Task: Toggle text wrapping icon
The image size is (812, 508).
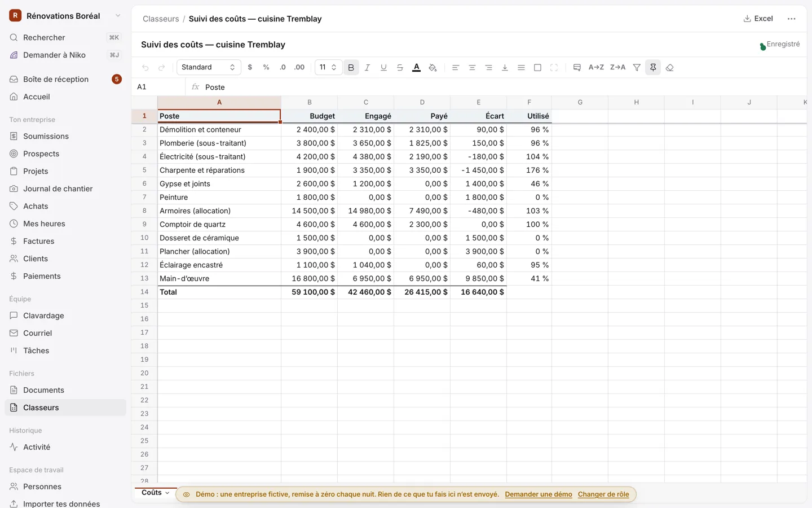Action: point(521,68)
